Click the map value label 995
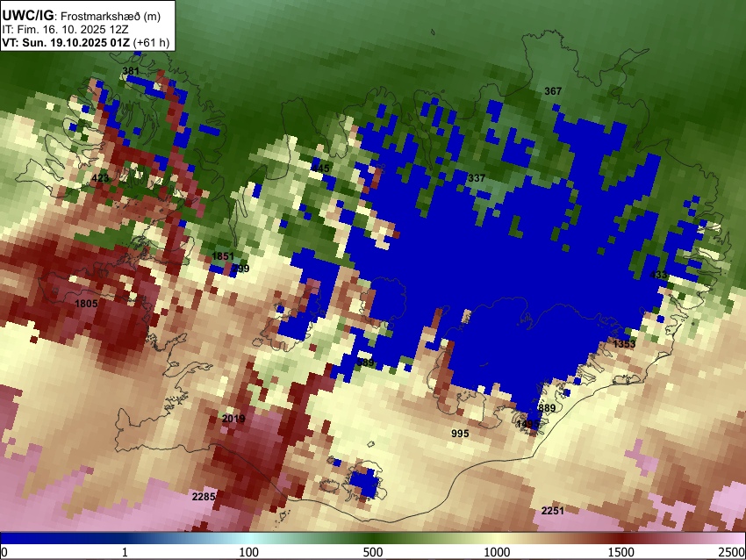The width and height of the screenshot is (746, 560). click(x=460, y=434)
